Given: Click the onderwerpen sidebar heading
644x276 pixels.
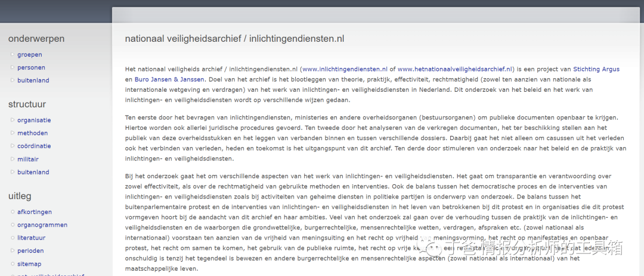Looking at the screenshot, I should tap(36, 39).
